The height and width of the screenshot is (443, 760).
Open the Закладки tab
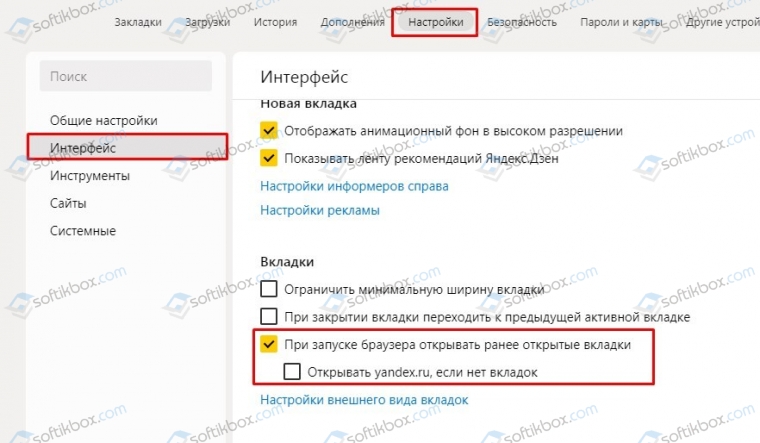click(138, 22)
